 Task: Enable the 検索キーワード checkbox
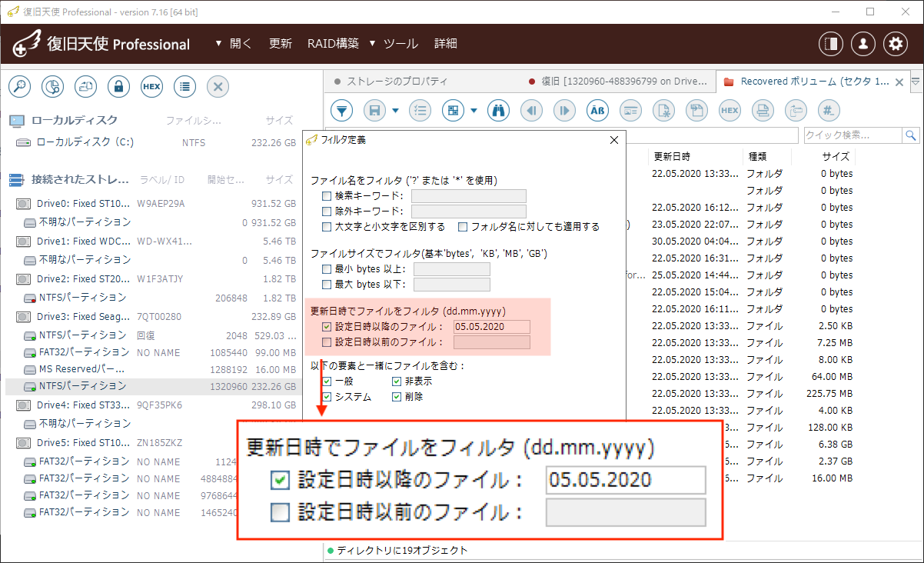coord(327,196)
